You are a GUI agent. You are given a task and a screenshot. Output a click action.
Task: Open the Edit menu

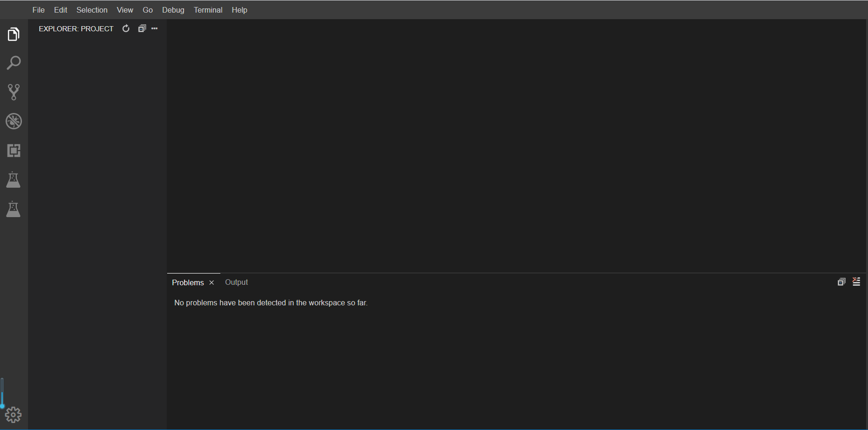(x=61, y=10)
